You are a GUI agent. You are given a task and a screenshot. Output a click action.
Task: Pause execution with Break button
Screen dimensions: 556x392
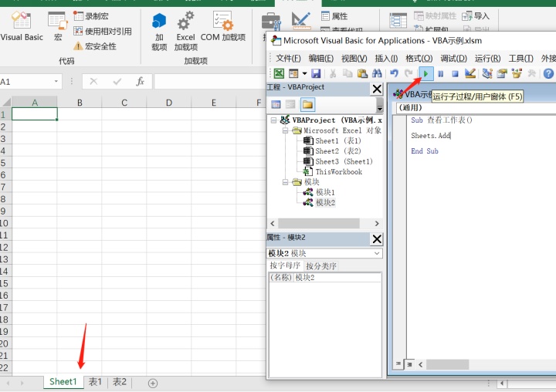[x=440, y=74]
